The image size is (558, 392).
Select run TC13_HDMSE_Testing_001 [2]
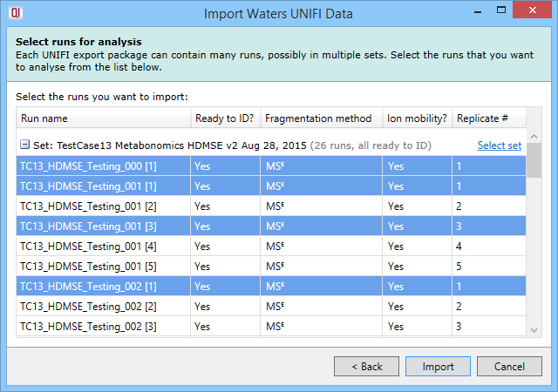(x=271, y=206)
